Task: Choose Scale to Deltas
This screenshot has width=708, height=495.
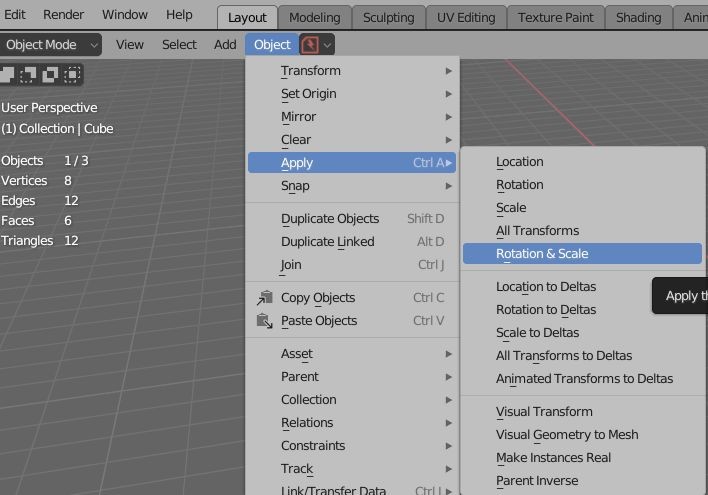Action: click(x=582, y=333)
